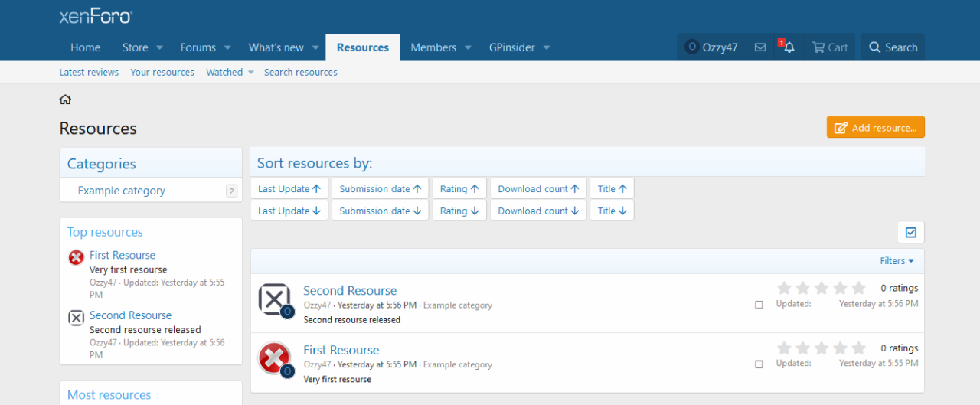Expand the Filters dropdown

[897, 261]
